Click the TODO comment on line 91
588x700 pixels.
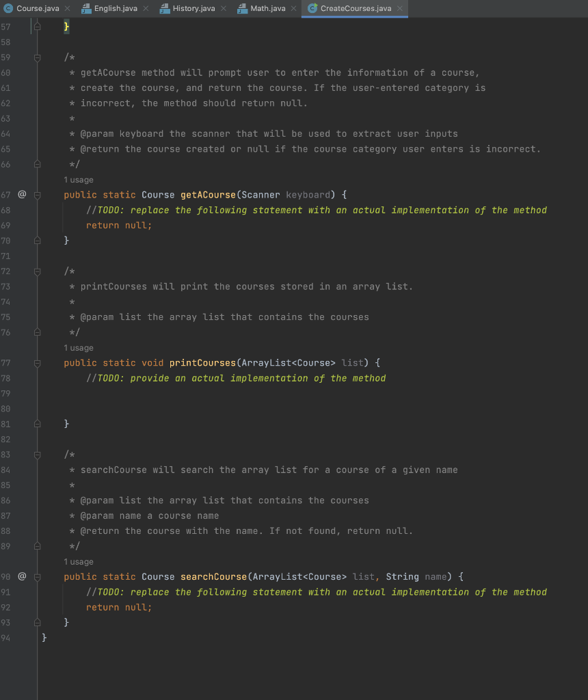click(317, 593)
